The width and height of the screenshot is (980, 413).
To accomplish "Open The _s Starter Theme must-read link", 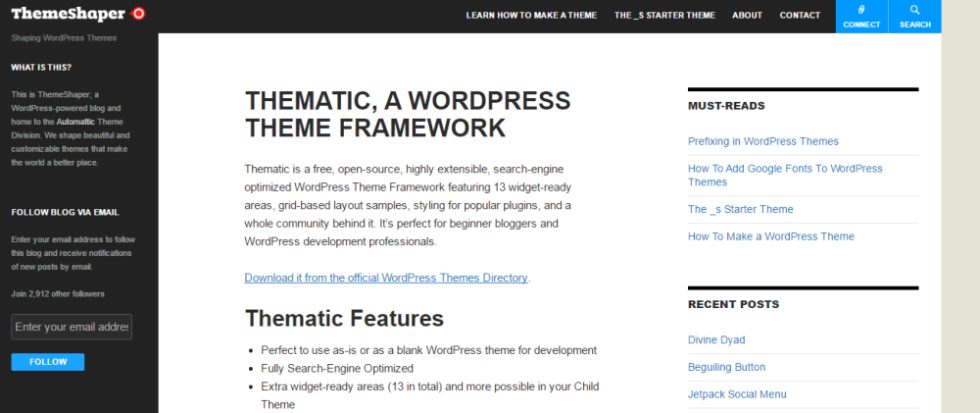I will click(741, 210).
